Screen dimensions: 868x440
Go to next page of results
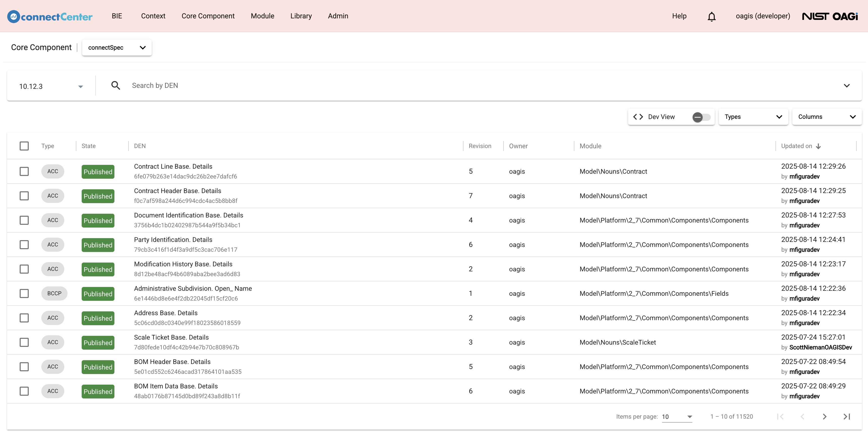coord(824,416)
